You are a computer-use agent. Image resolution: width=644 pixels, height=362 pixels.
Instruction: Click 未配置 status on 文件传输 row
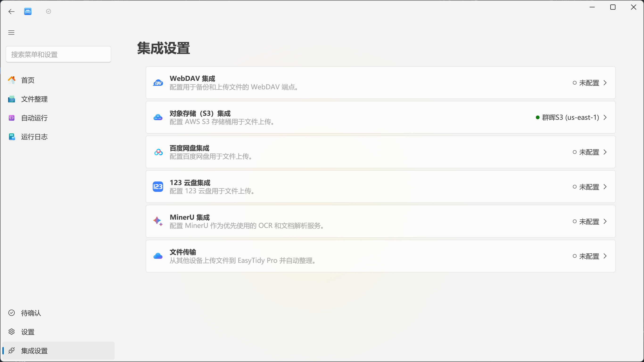click(x=589, y=256)
